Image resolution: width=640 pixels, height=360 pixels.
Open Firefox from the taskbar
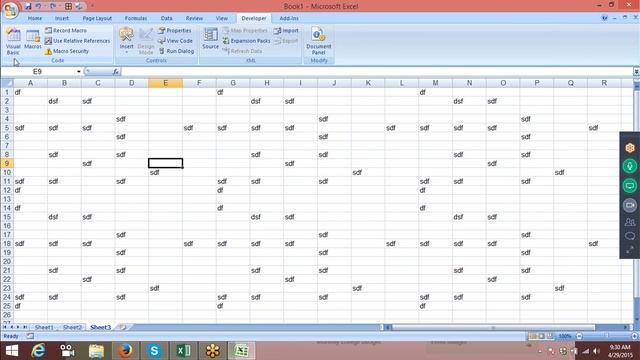(x=125, y=351)
